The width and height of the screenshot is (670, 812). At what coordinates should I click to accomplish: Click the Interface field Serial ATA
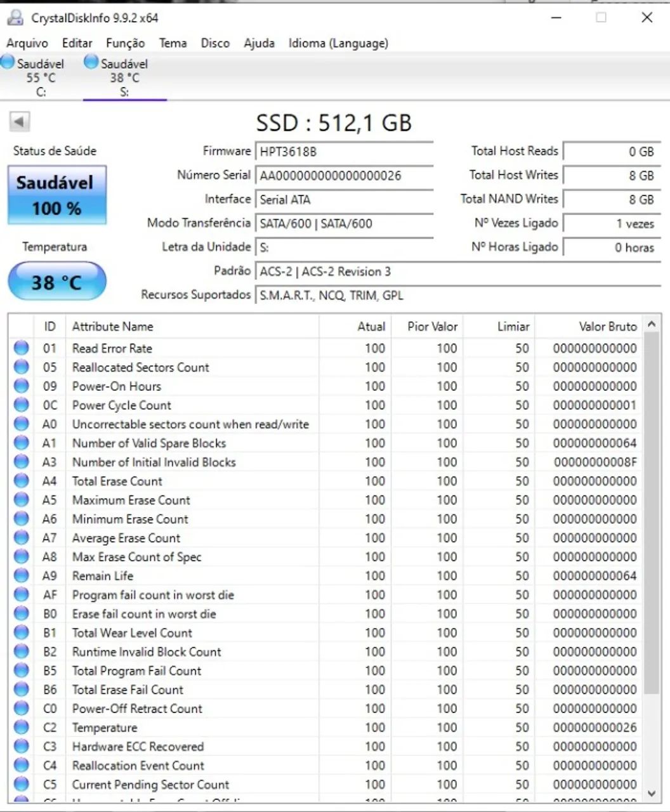pyautogui.click(x=344, y=199)
